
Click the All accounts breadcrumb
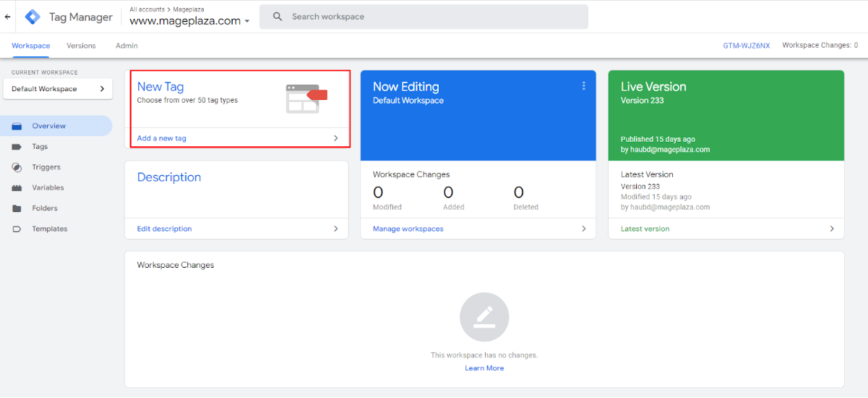(x=149, y=9)
